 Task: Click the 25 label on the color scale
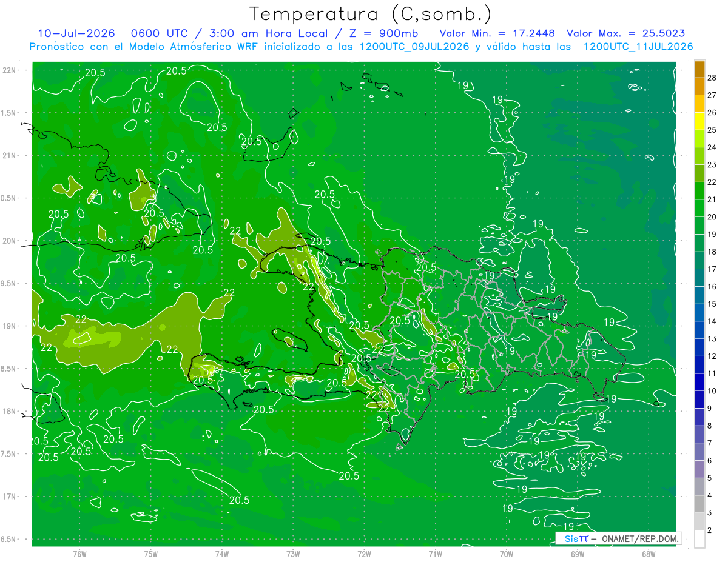click(712, 130)
